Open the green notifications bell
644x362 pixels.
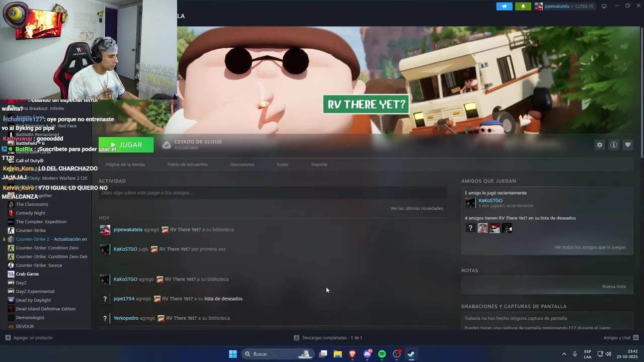coord(523,6)
